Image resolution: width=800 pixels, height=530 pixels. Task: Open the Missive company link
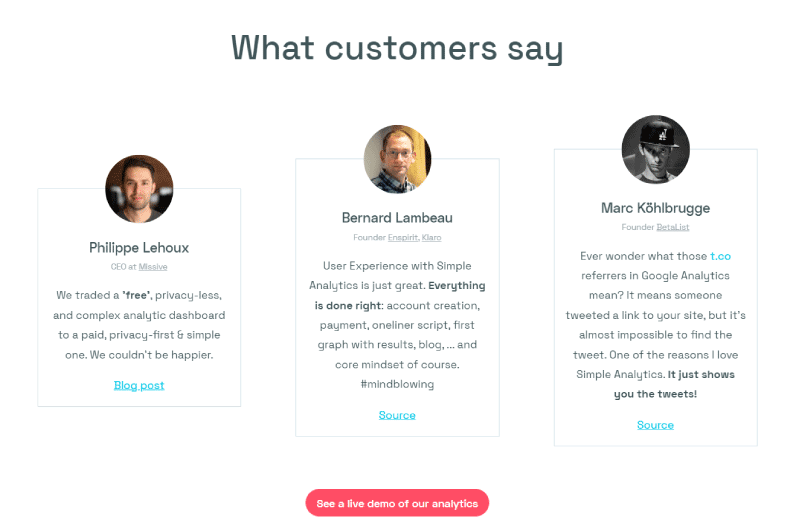153,267
